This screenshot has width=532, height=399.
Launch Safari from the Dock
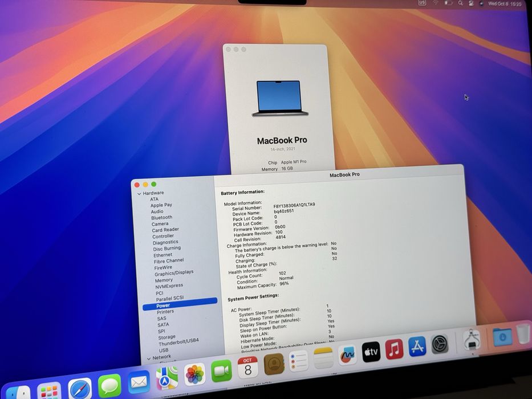pyautogui.click(x=80, y=389)
